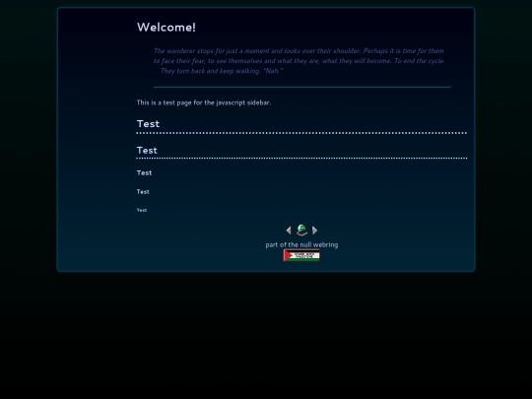Click 'part of the null webring' text
Image resolution: width=532 pixels, height=399 pixels.
coord(301,244)
